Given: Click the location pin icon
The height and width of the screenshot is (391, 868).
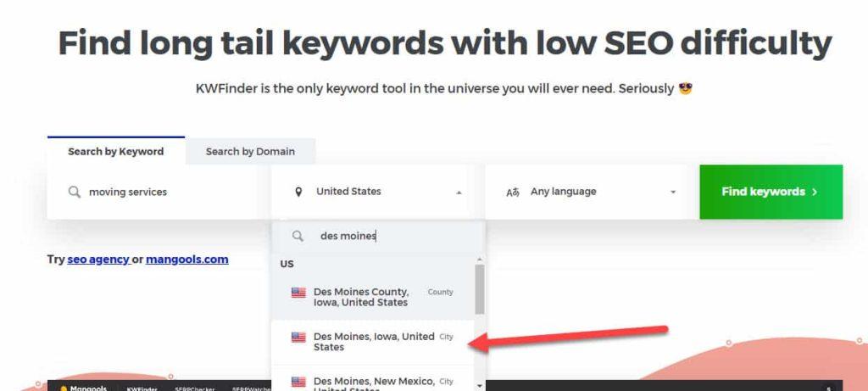Looking at the screenshot, I should pos(298,192).
